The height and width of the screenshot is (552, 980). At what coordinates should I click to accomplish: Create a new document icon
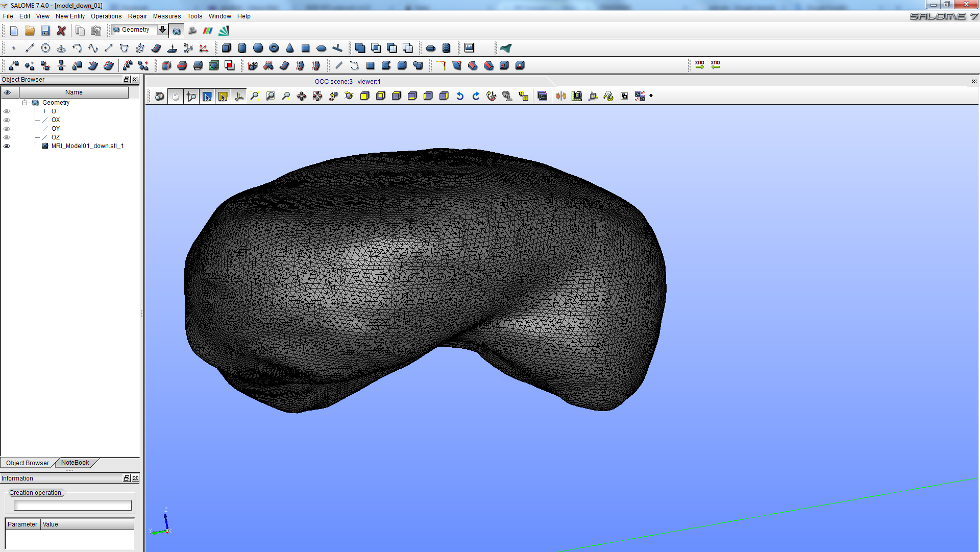click(x=14, y=31)
